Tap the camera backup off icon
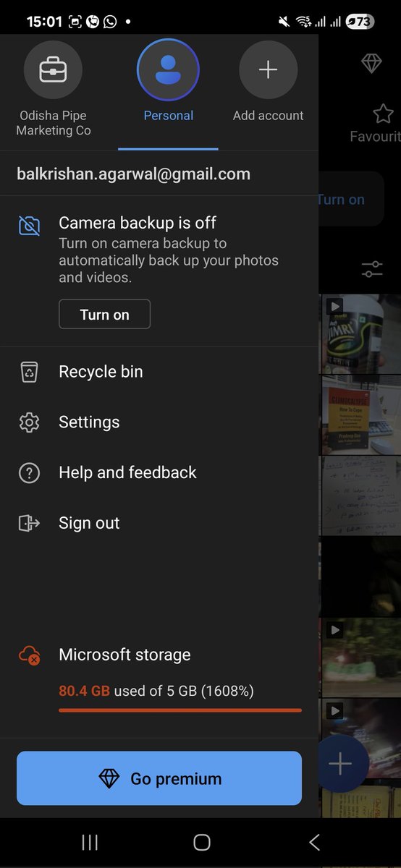This screenshot has width=401, height=868. click(29, 226)
